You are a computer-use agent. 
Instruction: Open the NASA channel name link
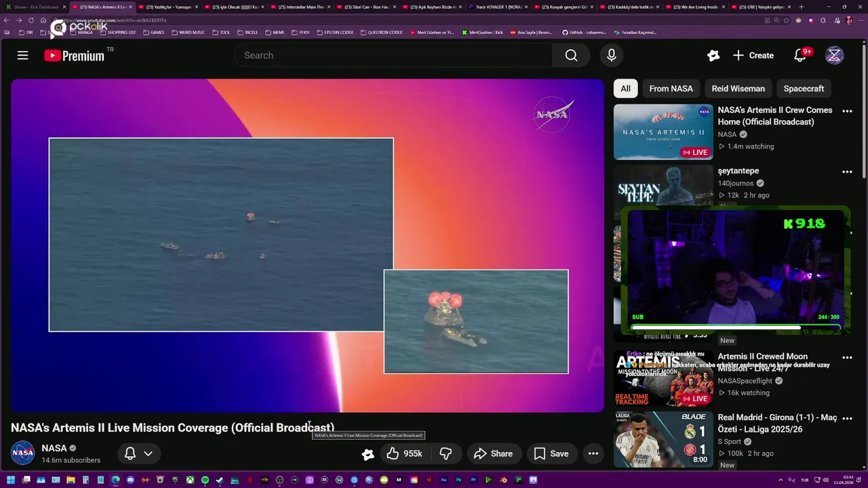(x=54, y=448)
